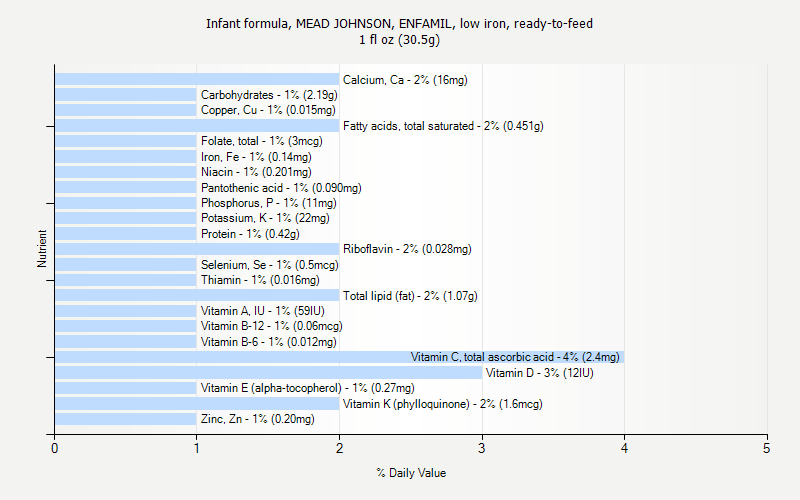Click 'Vitamin E (alpha-tocopherol) - 1%' label
Image resolution: width=800 pixels, height=500 pixels.
tap(284, 388)
